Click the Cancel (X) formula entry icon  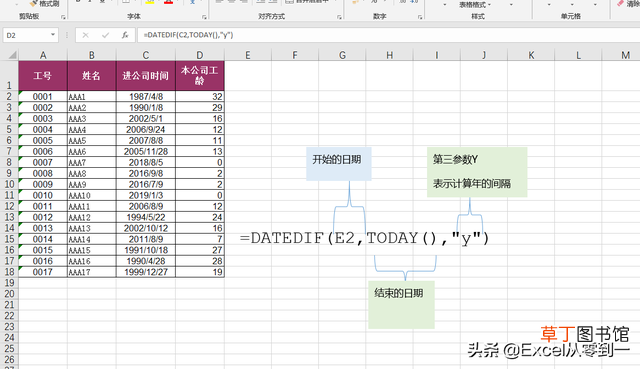[x=85, y=35]
